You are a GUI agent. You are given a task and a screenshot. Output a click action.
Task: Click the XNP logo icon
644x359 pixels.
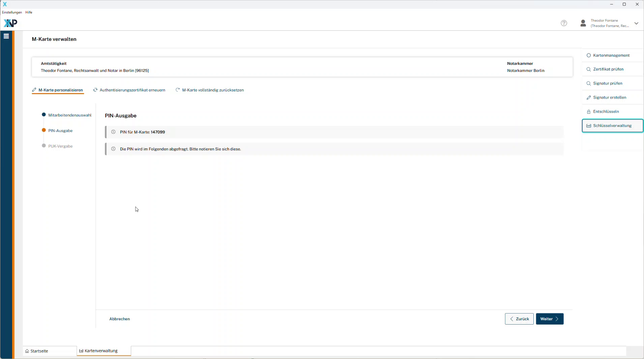coord(10,23)
